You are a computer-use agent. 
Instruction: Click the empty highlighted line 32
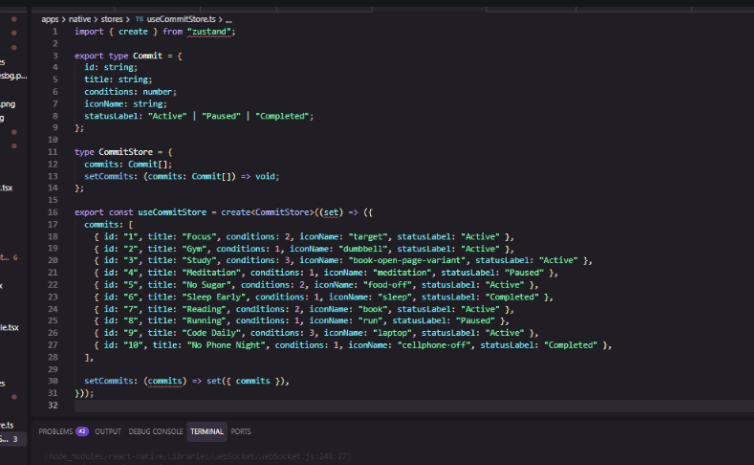pos(414,406)
